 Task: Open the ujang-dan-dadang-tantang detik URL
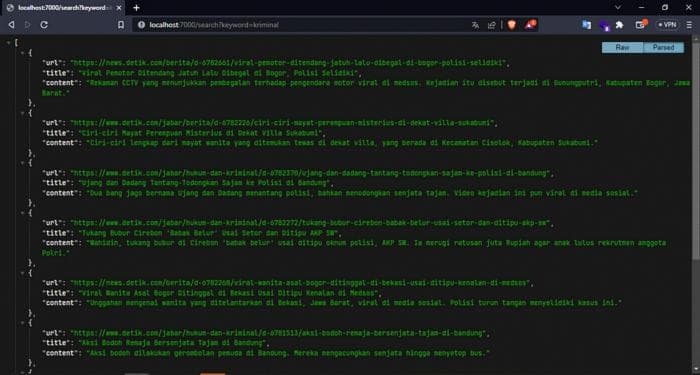(311, 173)
